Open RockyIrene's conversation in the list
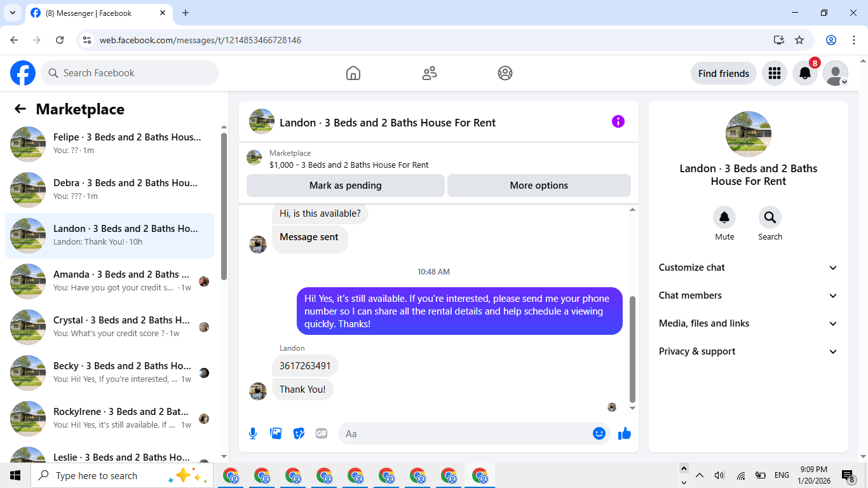This screenshot has width=868, height=488. pyautogui.click(x=110, y=418)
